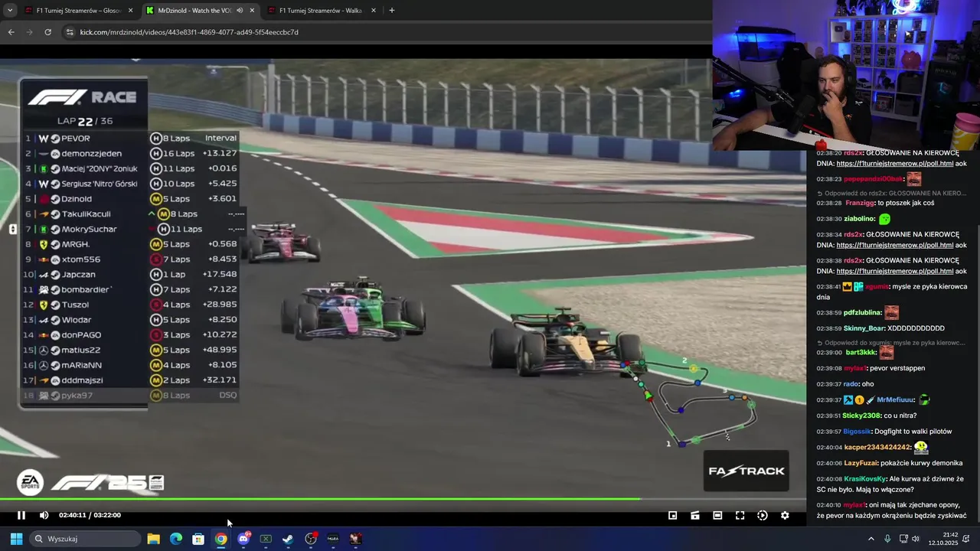Open f1turniejstreamerow.pl link in 02:38:38 message
This screenshot has width=980, height=551.
894,272
